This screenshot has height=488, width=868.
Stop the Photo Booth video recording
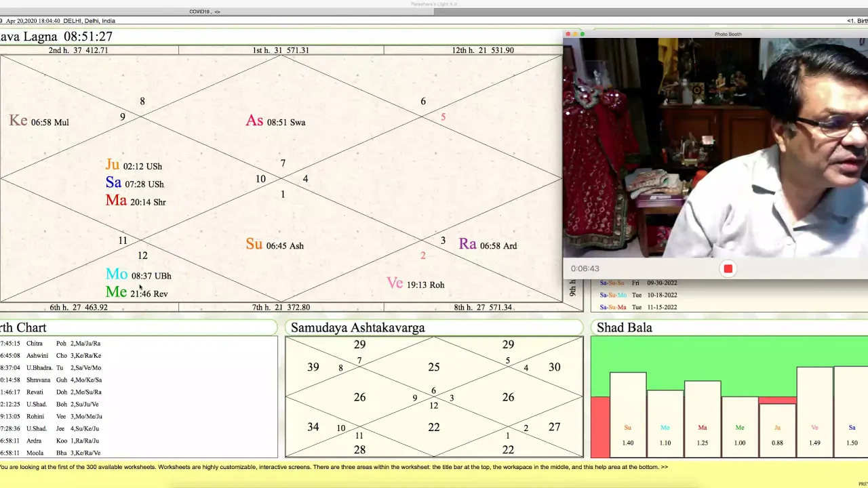728,269
